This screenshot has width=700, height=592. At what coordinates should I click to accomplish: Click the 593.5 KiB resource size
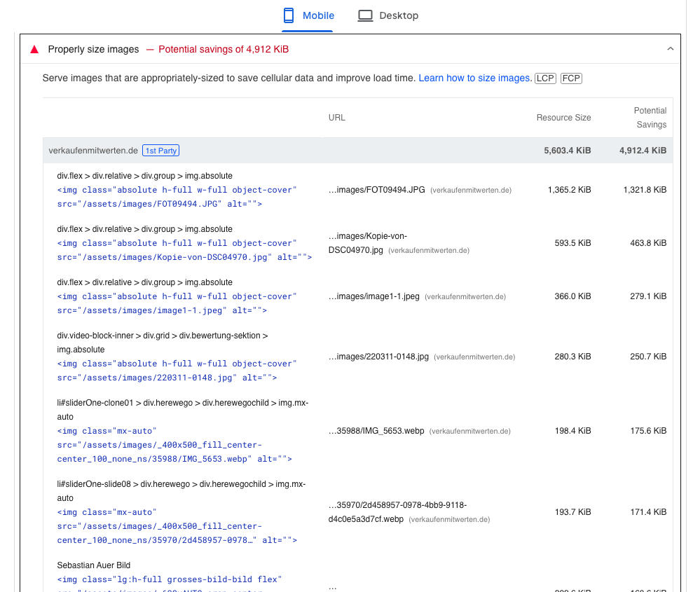click(572, 243)
